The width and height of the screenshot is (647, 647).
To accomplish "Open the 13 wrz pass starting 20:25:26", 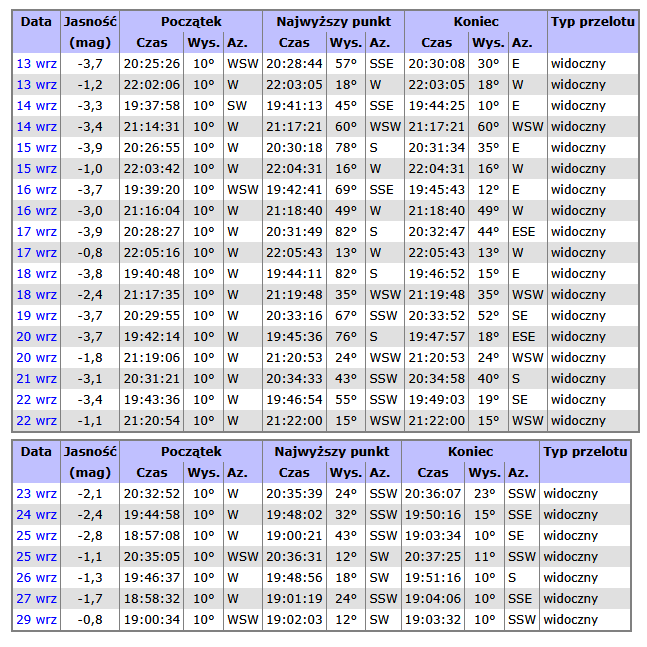I will coord(36,64).
